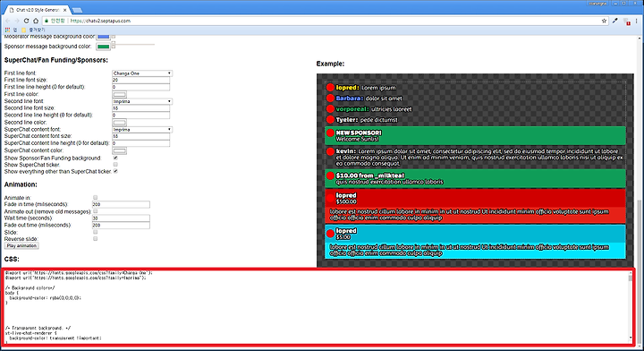This screenshot has width=644, height=351.
Task: Toggle Show everything other than SuperChat ticker
Action: [x=115, y=171]
